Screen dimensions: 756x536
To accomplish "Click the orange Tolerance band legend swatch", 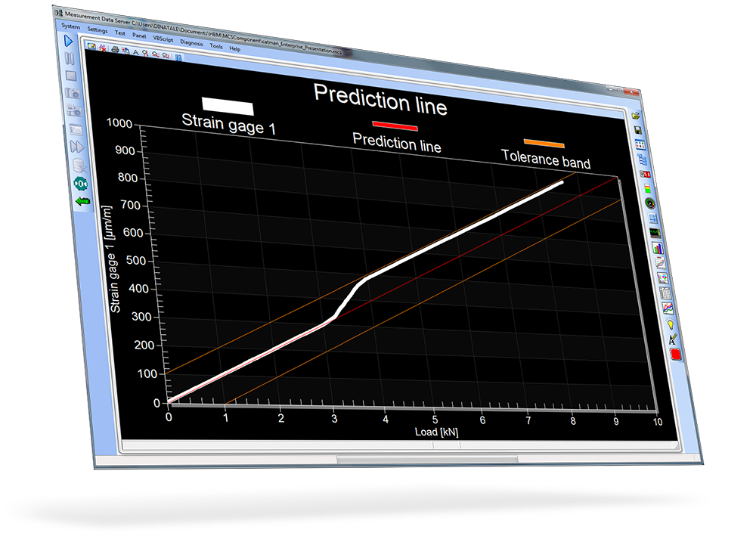I will tap(544, 143).
